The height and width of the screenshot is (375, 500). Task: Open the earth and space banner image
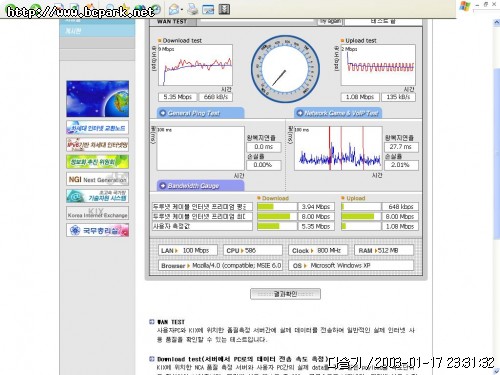click(x=97, y=99)
